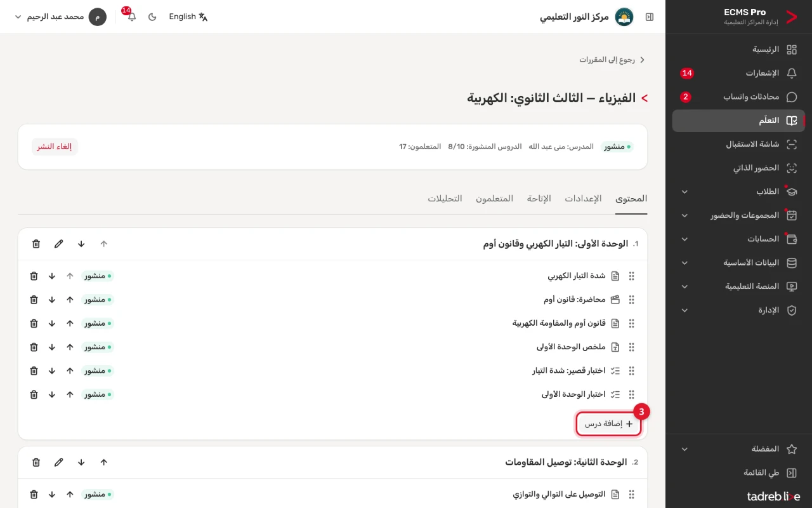
Task: Open lesson التوصيل على التوالي والتوازي
Action: tap(559, 494)
